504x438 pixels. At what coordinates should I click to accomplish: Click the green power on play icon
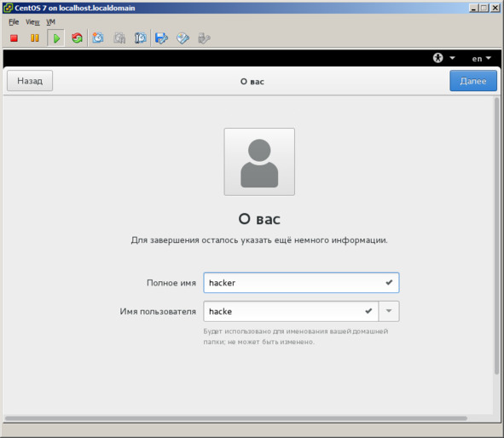point(56,38)
